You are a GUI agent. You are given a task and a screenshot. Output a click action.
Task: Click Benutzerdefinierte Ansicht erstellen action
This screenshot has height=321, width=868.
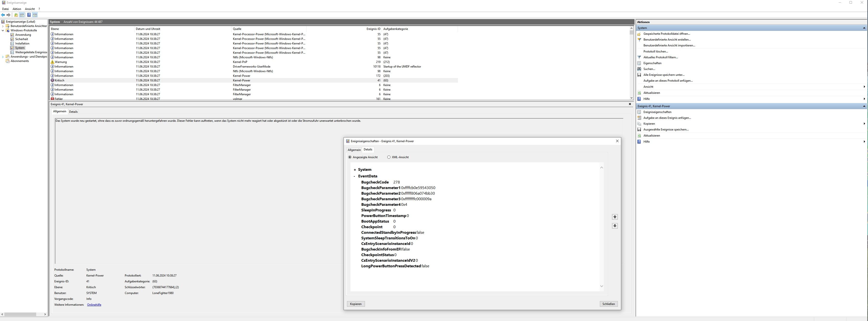(x=667, y=40)
